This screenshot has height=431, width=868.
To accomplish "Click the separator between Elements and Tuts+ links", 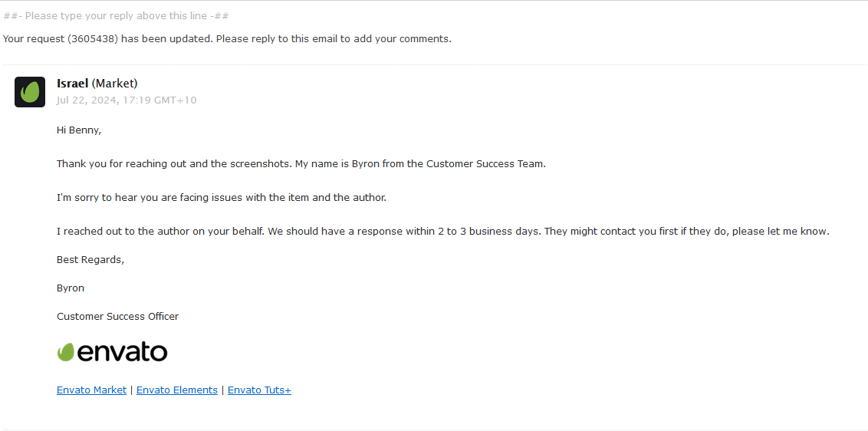I will click(x=223, y=390).
